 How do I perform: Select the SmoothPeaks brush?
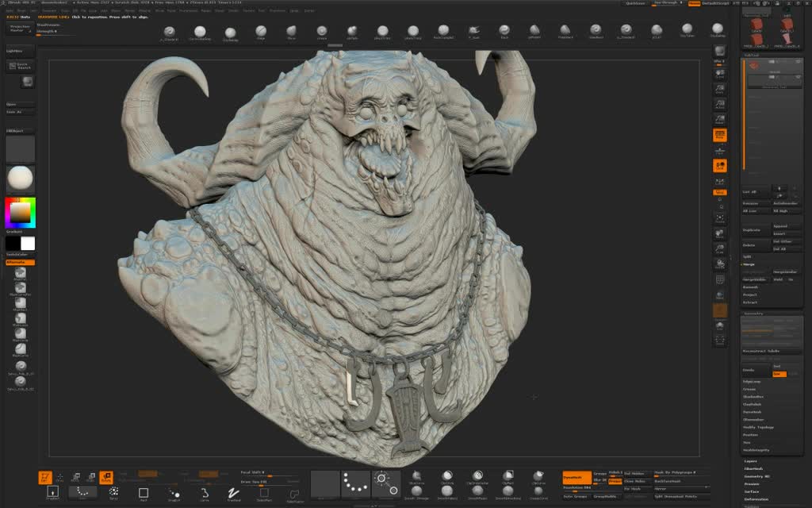(x=477, y=492)
